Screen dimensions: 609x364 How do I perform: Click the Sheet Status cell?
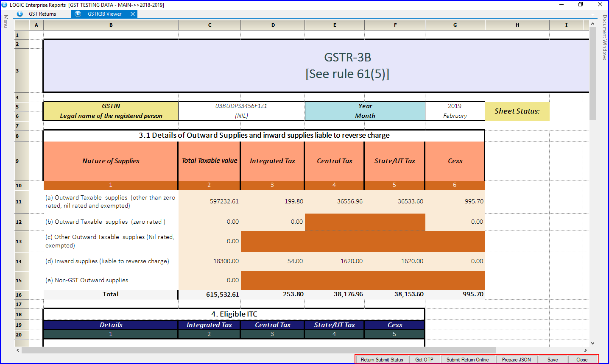[x=517, y=111]
